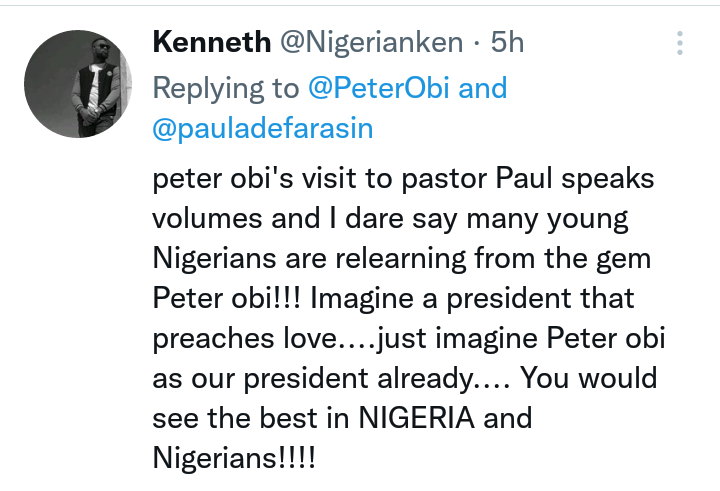The width and height of the screenshot is (720, 491).
Task: Open the @pauladefarasin profile mention
Action: click(x=263, y=129)
